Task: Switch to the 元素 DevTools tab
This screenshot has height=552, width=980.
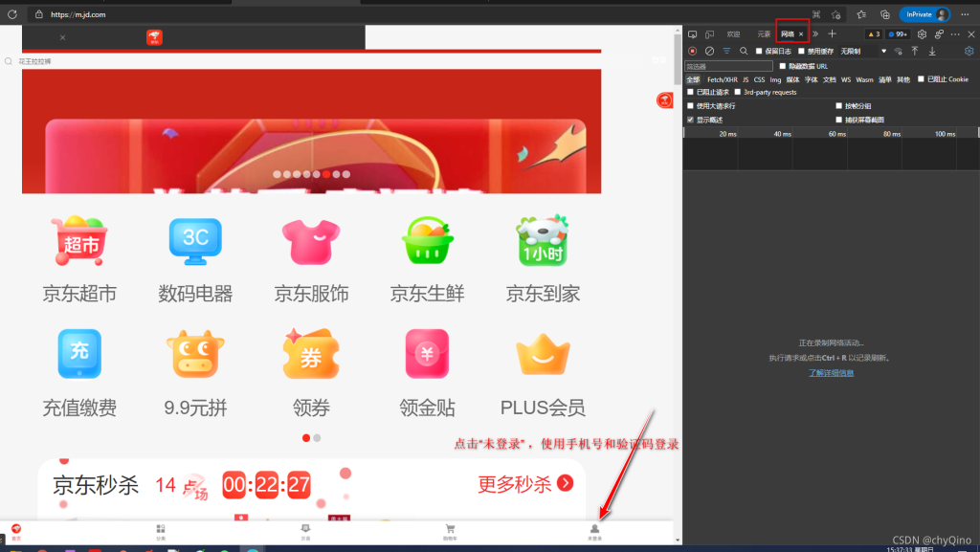Action: tap(764, 34)
